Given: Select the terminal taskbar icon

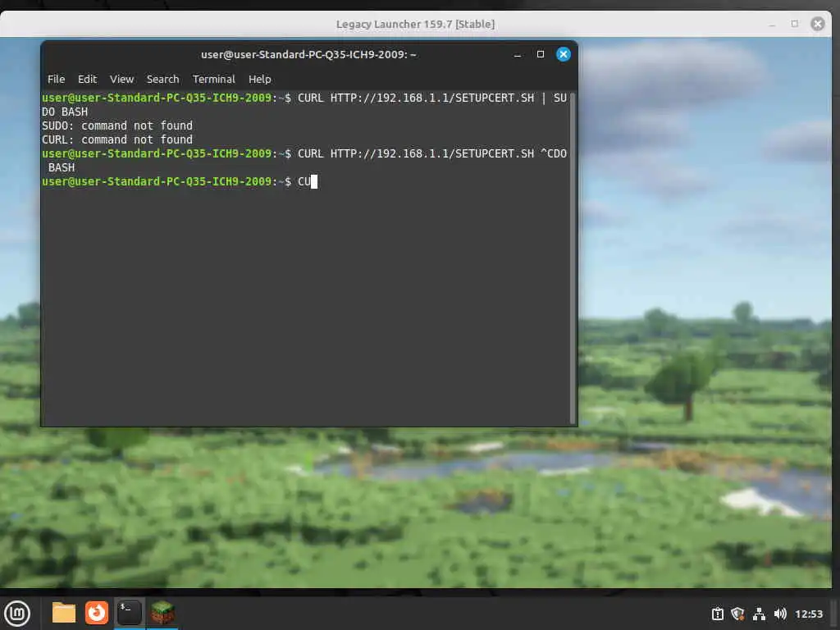Looking at the screenshot, I should tap(129, 613).
